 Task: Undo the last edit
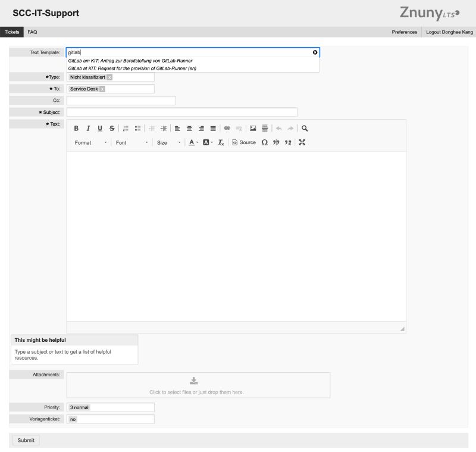[x=278, y=128]
